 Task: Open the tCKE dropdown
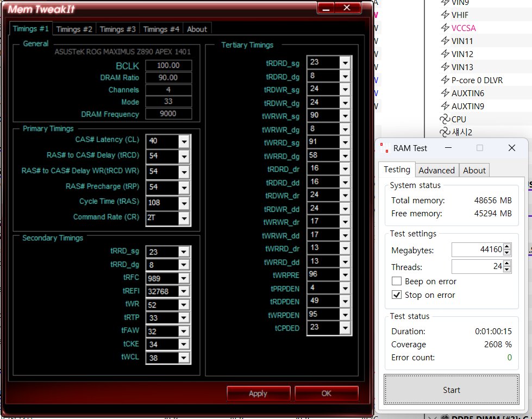(x=184, y=345)
